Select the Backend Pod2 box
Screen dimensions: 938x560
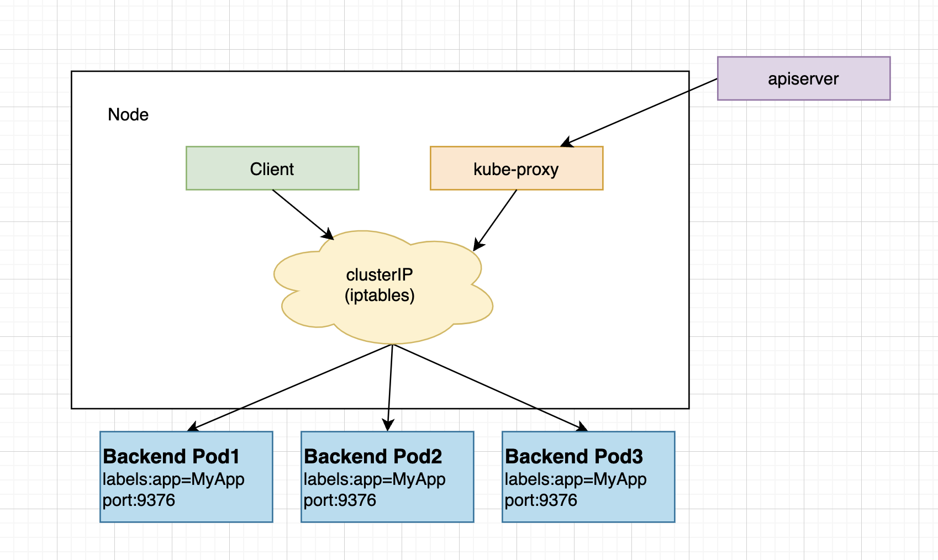point(387,477)
